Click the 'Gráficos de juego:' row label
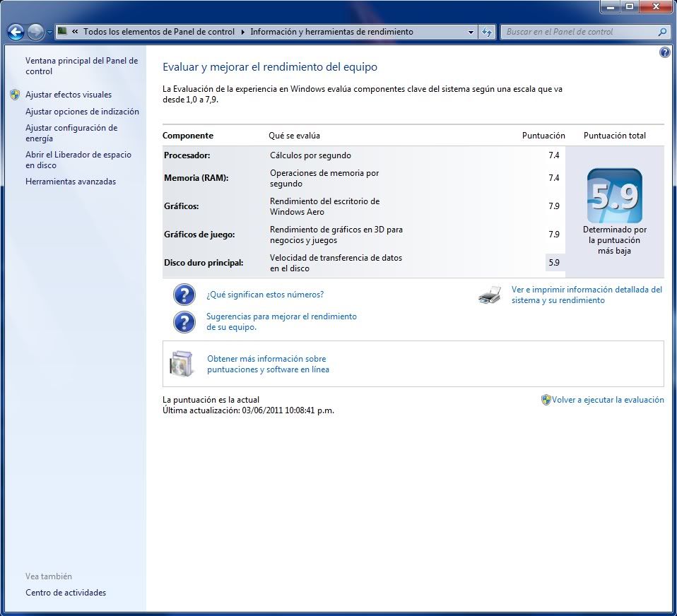Screen dimensions: 677x616 pos(199,235)
